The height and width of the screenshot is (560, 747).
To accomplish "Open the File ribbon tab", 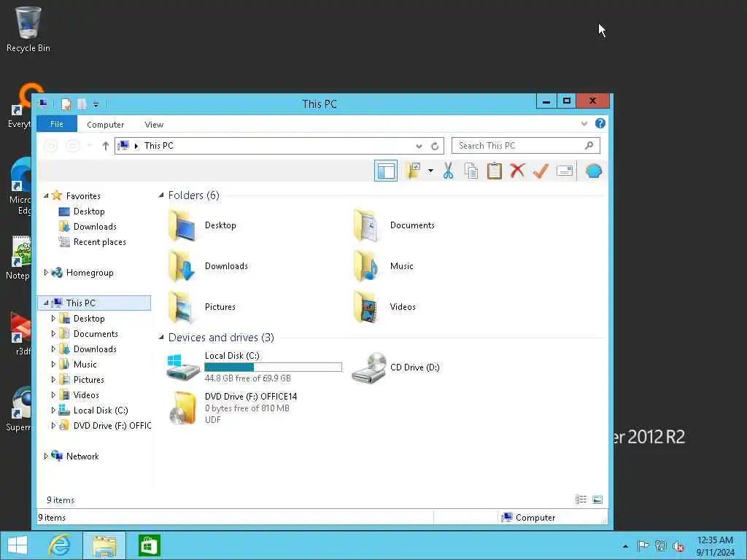I will click(57, 124).
